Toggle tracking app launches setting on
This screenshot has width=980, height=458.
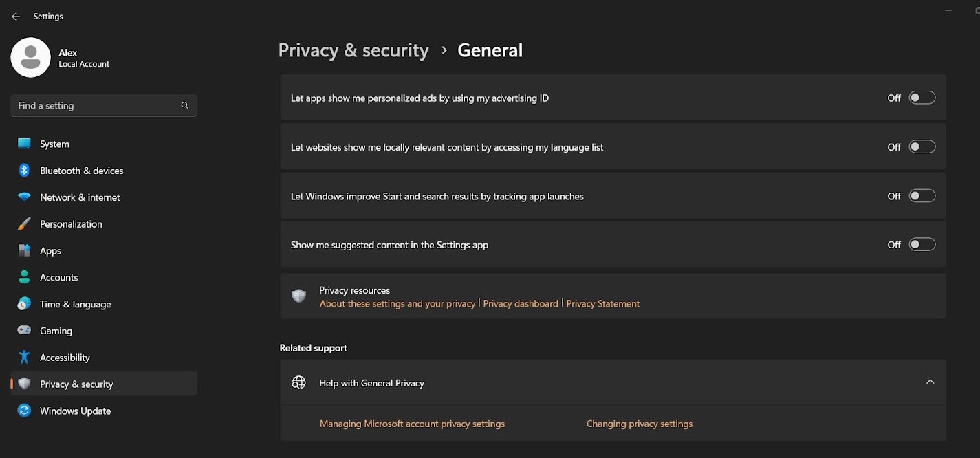[x=922, y=196]
